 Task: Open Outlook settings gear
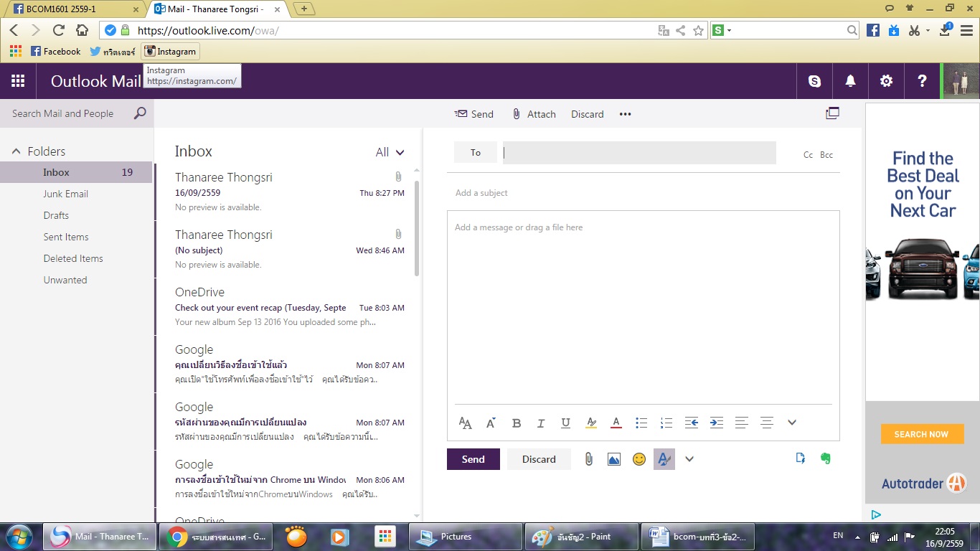(887, 81)
